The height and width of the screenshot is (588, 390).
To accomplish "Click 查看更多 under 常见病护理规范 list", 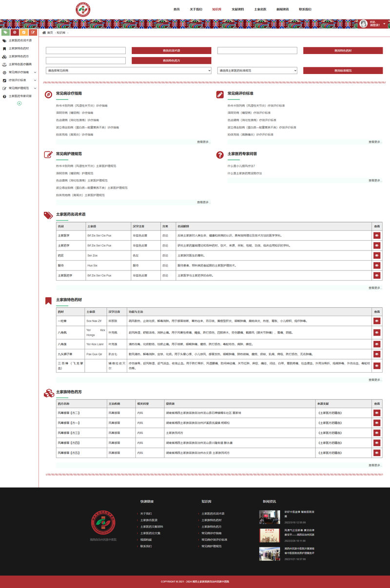I will point(203,202).
